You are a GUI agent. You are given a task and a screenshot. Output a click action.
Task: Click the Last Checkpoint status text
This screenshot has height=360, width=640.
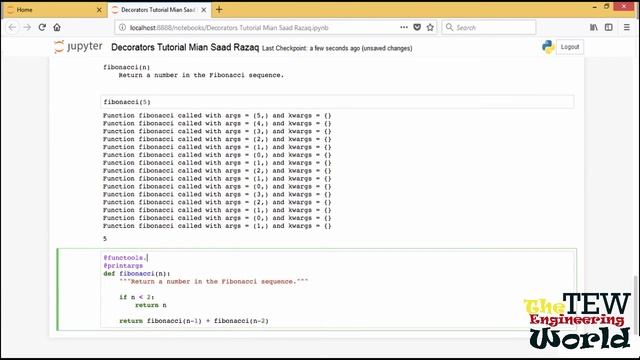coord(337,48)
